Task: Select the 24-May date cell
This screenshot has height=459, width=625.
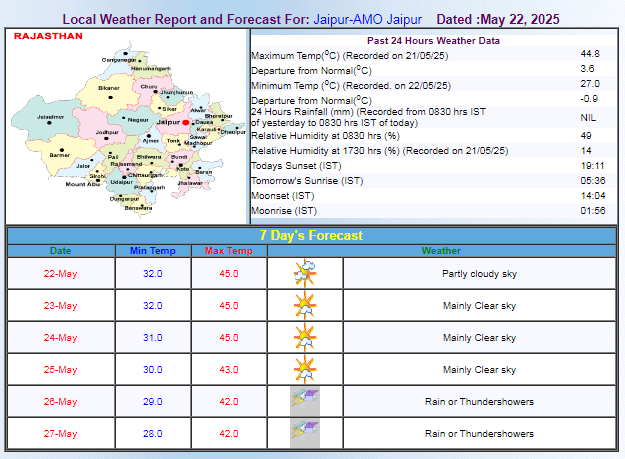Action: click(x=61, y=337)
